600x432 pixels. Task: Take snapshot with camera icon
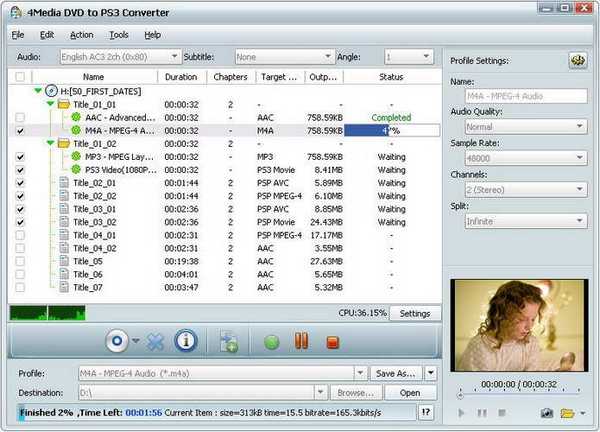547,413
